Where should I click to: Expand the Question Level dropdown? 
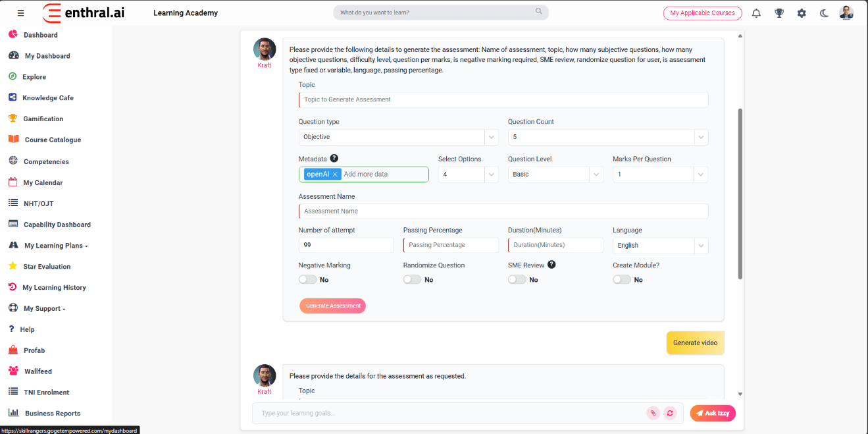click(555, 175)
